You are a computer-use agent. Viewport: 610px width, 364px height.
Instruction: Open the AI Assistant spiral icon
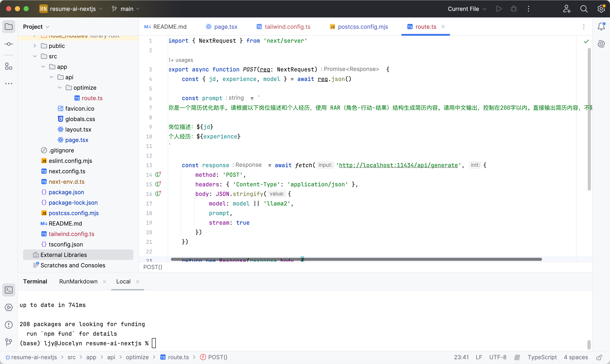(601, 44)
